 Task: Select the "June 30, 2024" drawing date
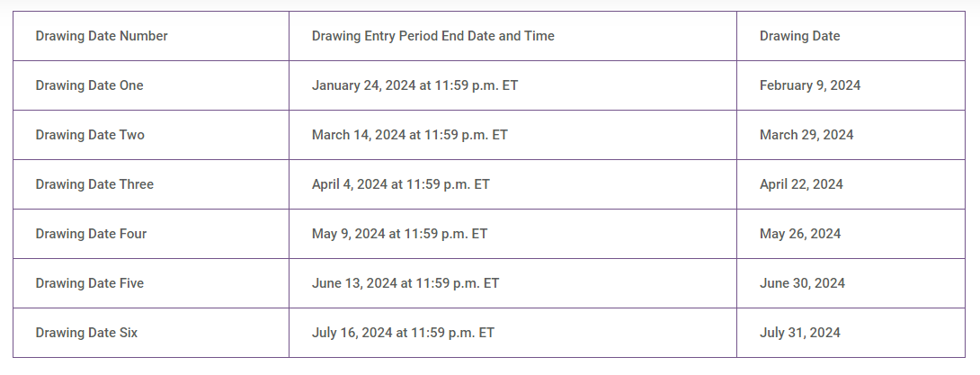point(802,283)
